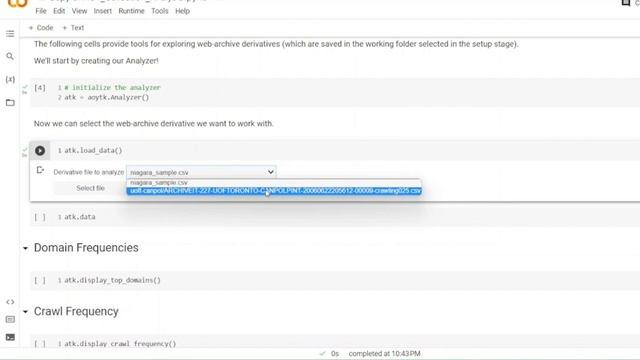Open the terminal sidebar icon
This screenshot has height=360, width=640.
[10, 337]
